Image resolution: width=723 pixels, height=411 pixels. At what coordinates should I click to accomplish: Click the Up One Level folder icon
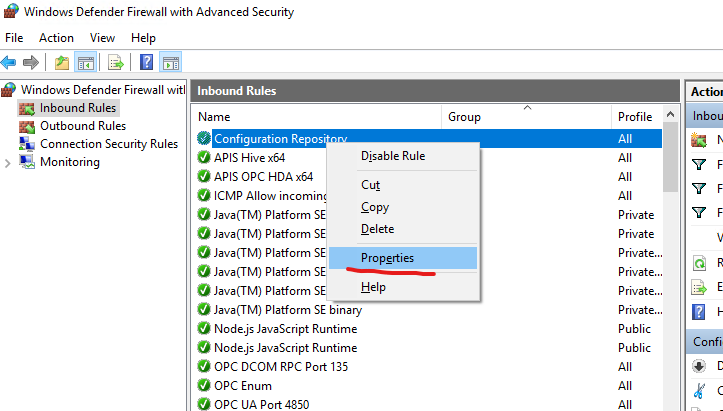63,62
